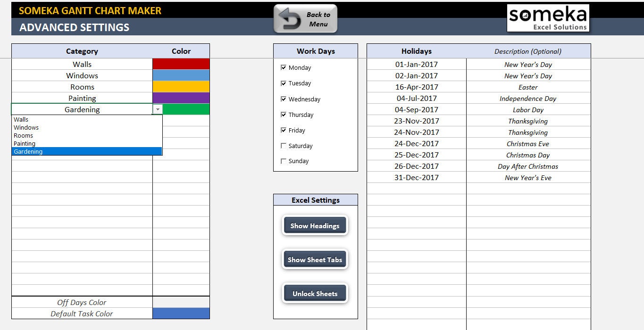
Task: Select the Default Task Color blue swatch
Action: click(181, 313)
